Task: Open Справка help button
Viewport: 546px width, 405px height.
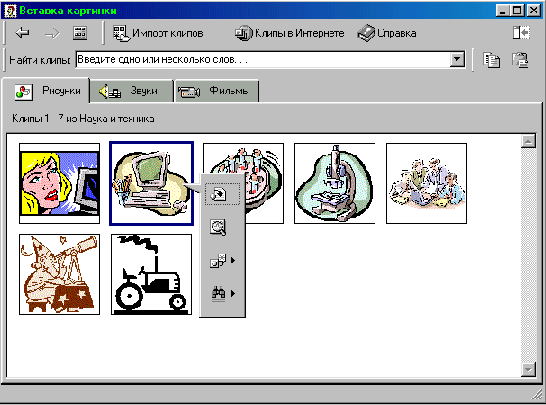Action: click(x=387, y=33)
